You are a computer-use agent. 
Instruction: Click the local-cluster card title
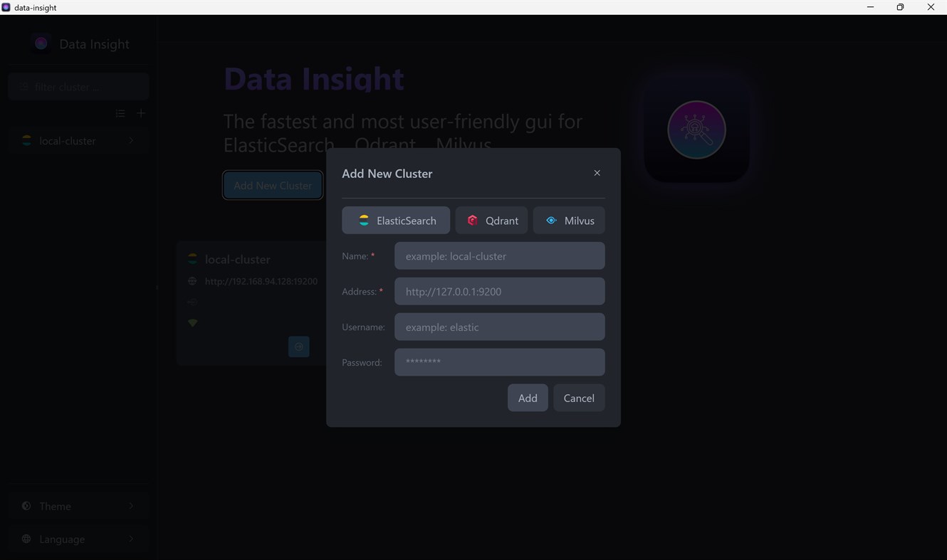[x=237, y=260]
